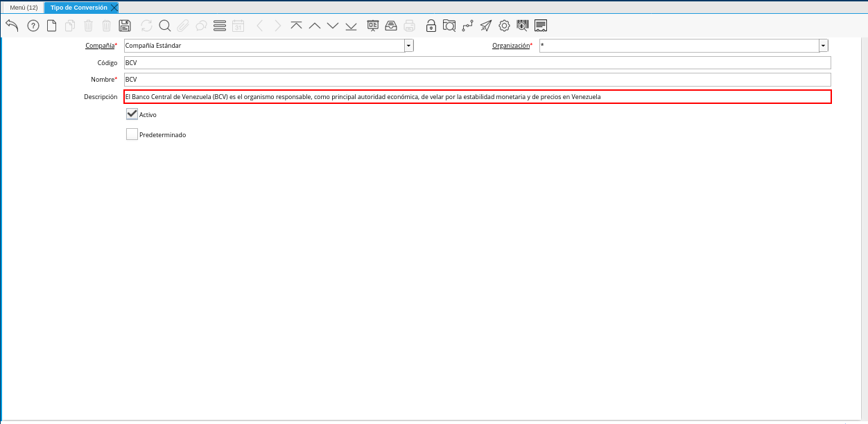
Task: Click the copy record icon
Action: coord(70,26)
